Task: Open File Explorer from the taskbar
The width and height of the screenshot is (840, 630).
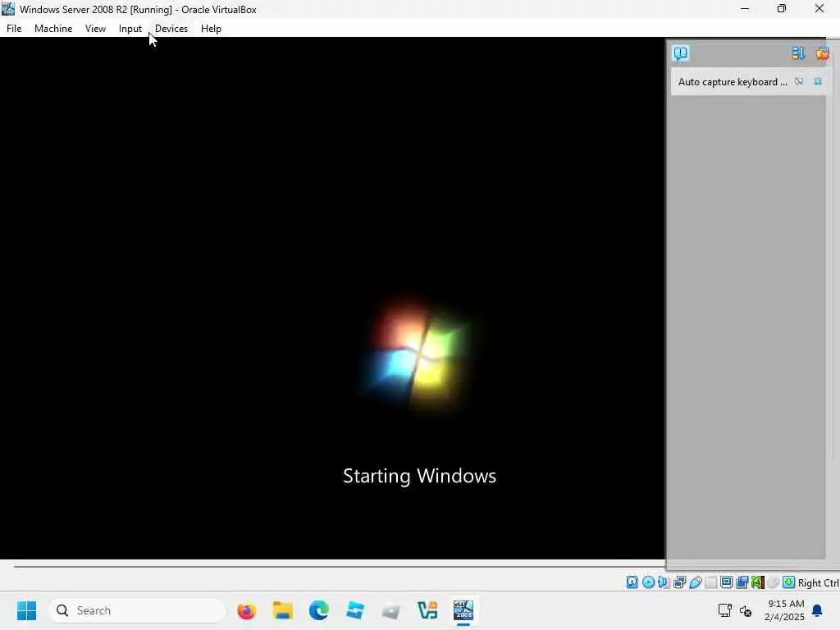Action: [283, 610]
